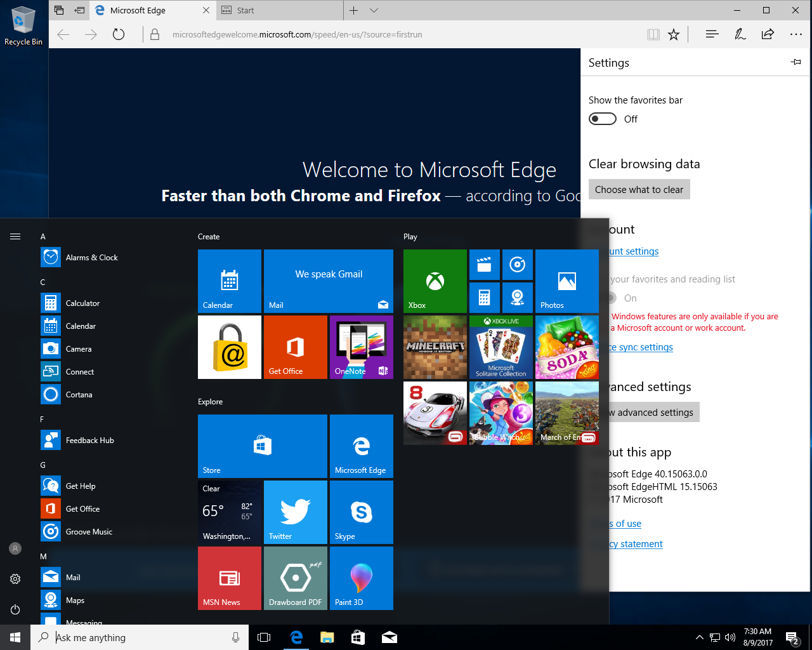This screenshot has width=812, height=650.
Task: Open the Microsoft Edge tile
Action: click(x=362, y=446)
